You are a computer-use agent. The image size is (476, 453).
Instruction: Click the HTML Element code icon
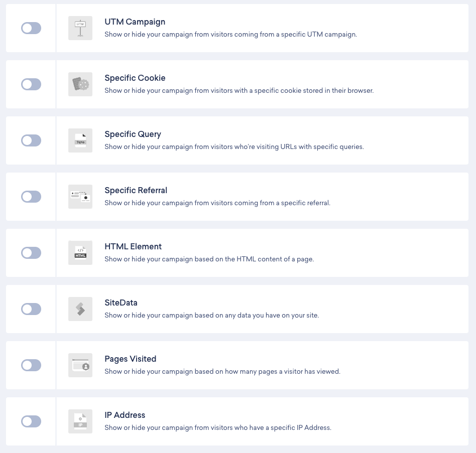tap(80, 253)
